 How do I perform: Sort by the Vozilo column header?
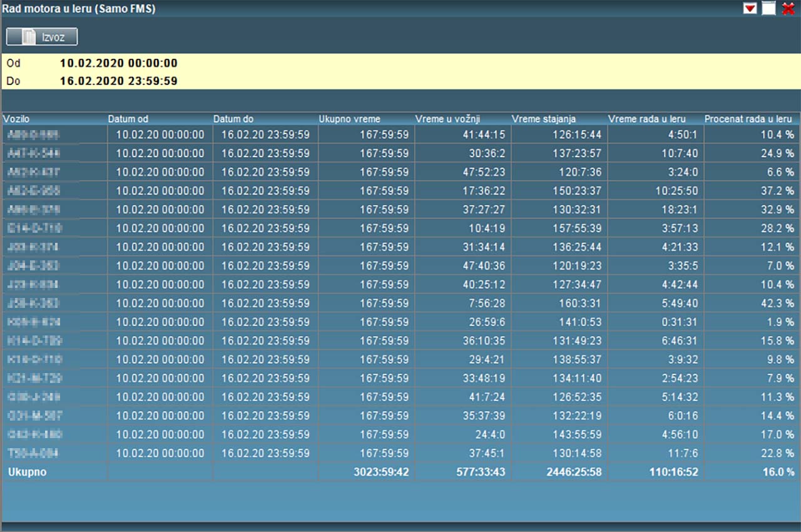[16, 119]
